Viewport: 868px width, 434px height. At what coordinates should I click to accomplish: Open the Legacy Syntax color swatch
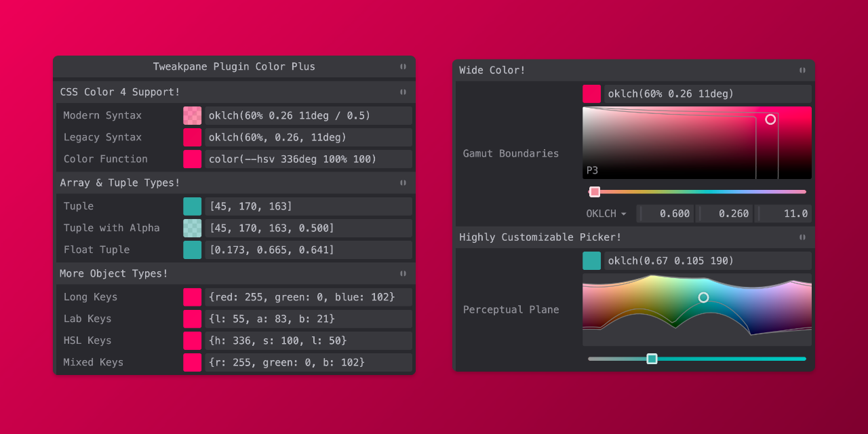[192, 137]
